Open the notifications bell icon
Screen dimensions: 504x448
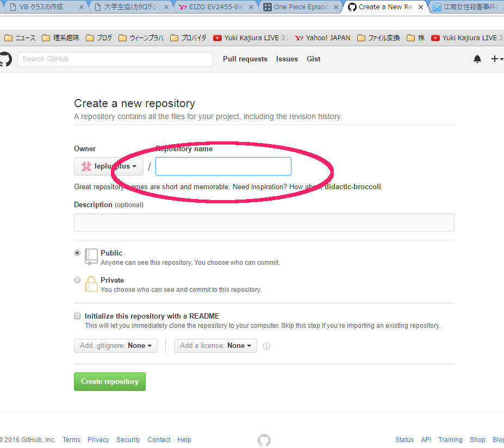click(x=477, y=59)
